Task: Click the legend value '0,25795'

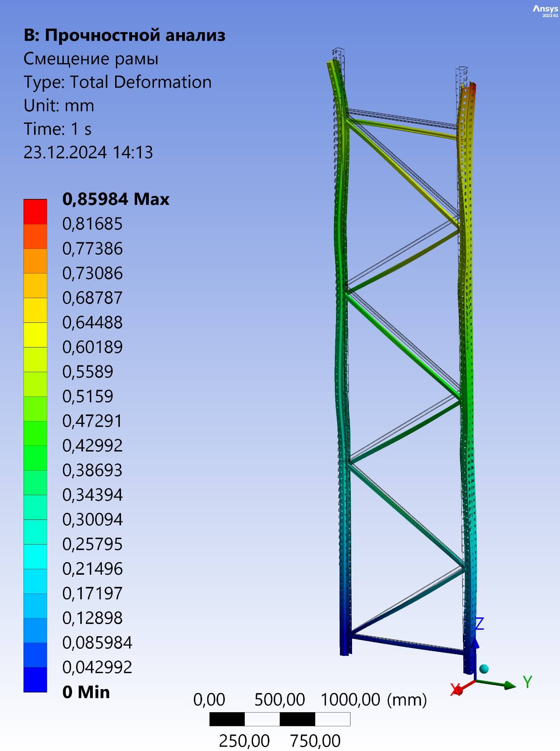Action: pos(92,545)
